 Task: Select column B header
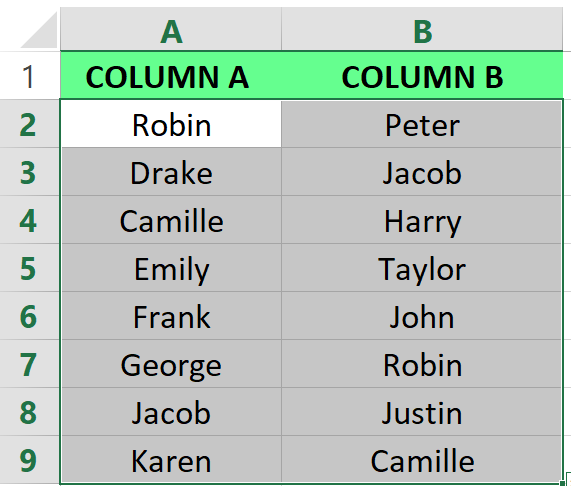point(422,29)
